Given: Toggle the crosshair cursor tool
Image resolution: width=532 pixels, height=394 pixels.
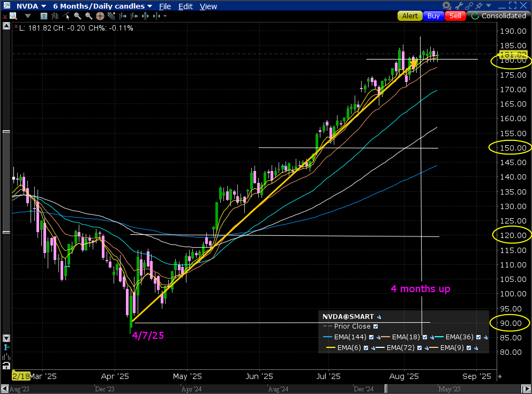Looking at the screenshot, I should [x=100, y=16].
